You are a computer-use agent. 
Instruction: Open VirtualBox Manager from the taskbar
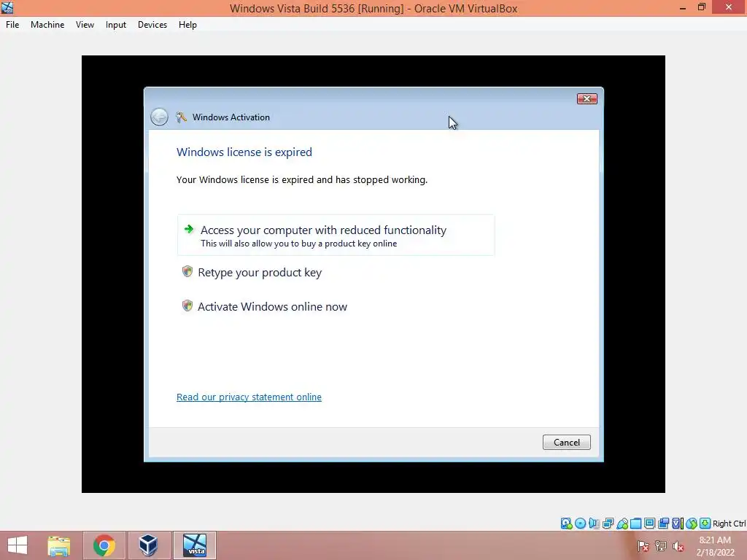[148, 545]
